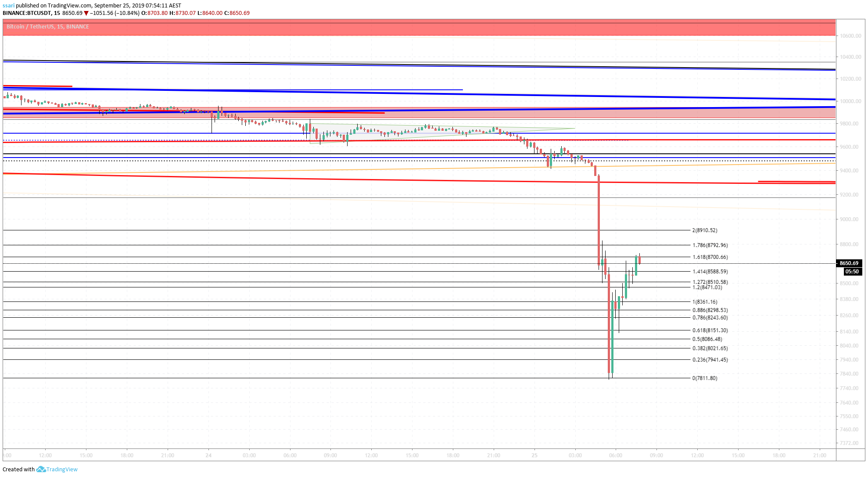Click time axis date label 25

pos(534,455)
